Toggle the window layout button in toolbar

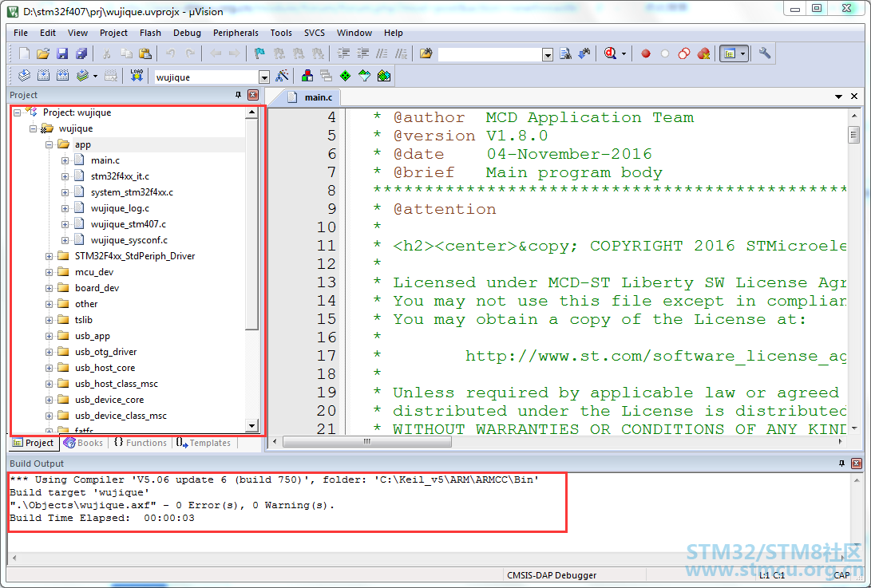(x=730, y=54)
